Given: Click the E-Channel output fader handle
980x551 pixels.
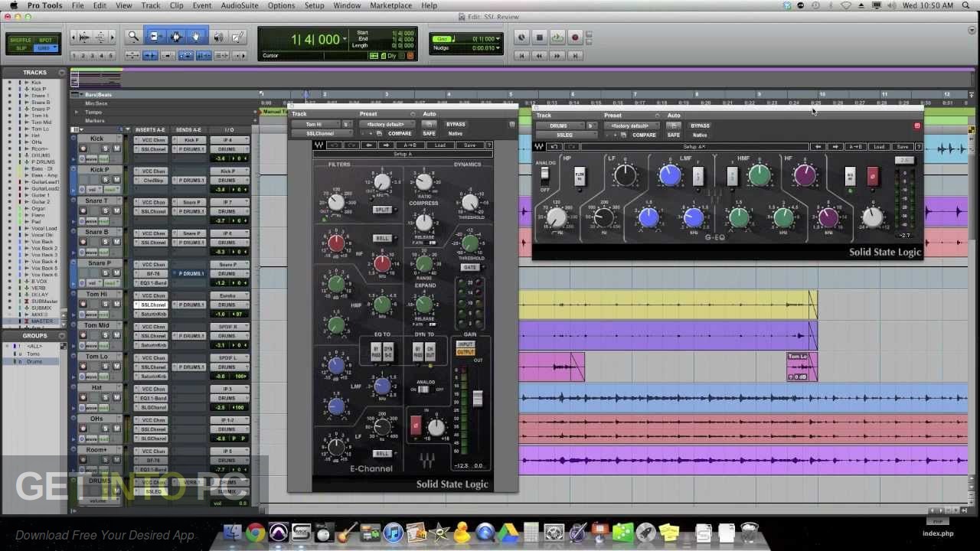Looking at the screenshot, I should pyautogui.click(x=477, y=398).
